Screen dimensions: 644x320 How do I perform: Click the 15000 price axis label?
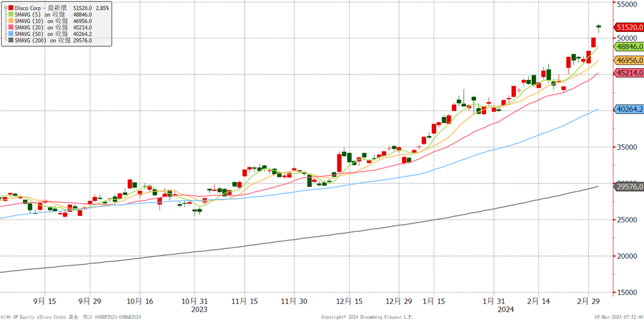(626, 292)
